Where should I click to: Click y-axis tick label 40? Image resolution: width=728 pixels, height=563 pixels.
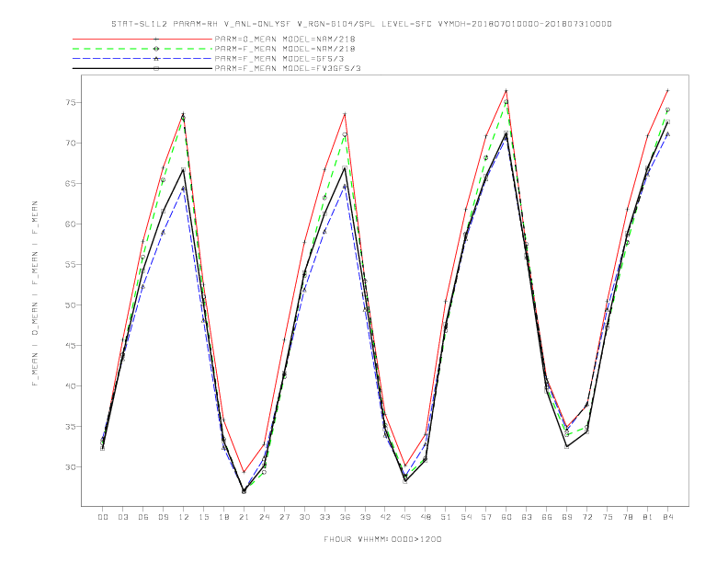click(69, 386)
